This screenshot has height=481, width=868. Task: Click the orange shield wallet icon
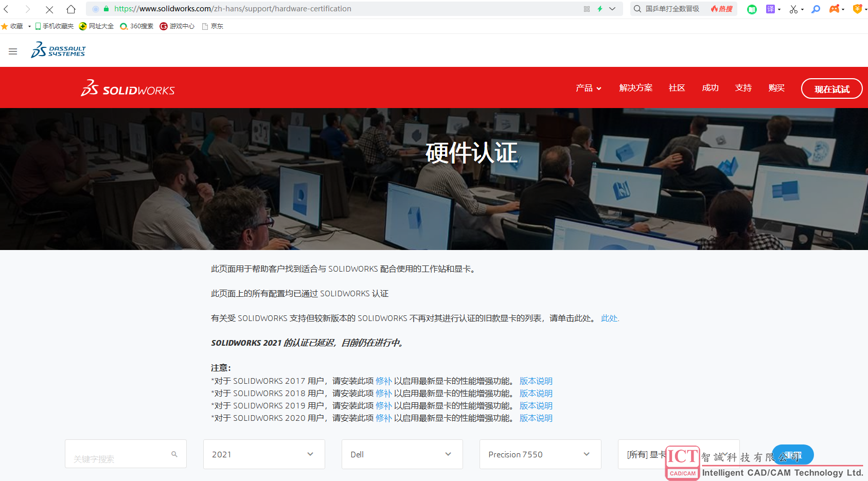pos(857,9)
